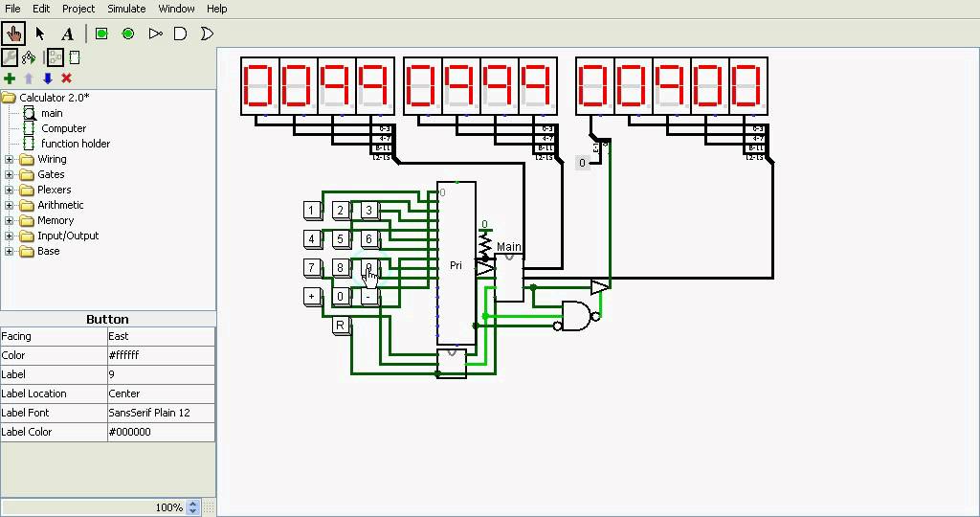Select the Poke (hand) tool
980x517 pixels.
click(13, 34)
